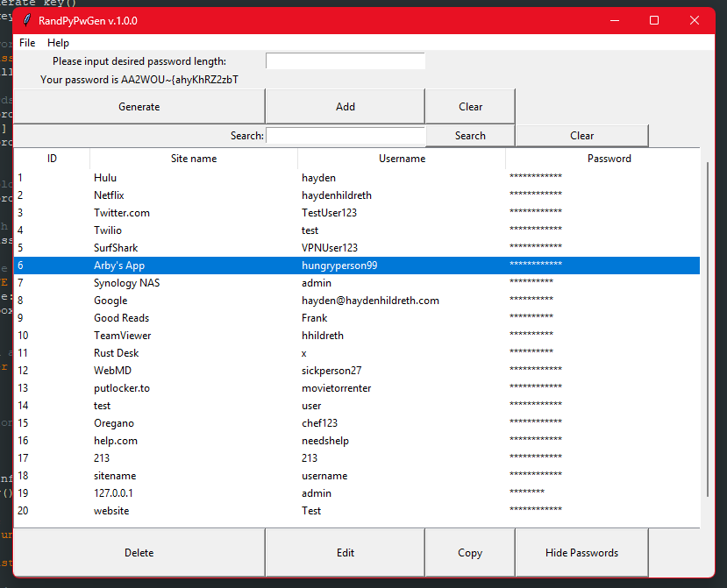Click the ID column header
727x588 pixels.
(x=52, y=159)
